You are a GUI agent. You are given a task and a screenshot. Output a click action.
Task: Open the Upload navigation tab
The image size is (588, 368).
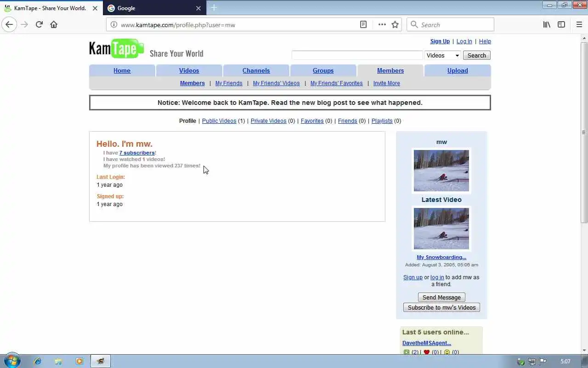(x=458, y=70)
